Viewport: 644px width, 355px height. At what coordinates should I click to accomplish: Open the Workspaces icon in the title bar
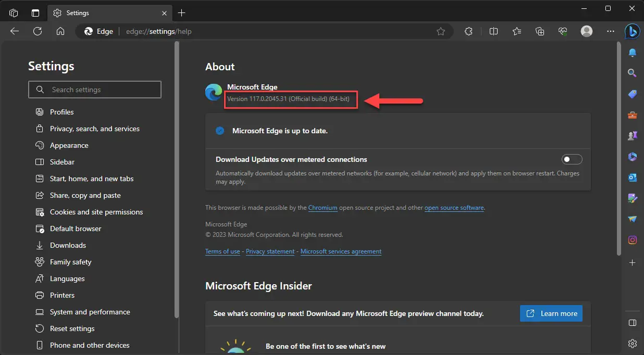(x=14, y=12)
